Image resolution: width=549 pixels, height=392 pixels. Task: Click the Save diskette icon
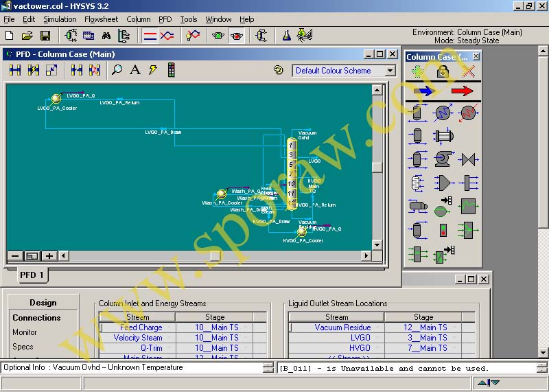45,35
